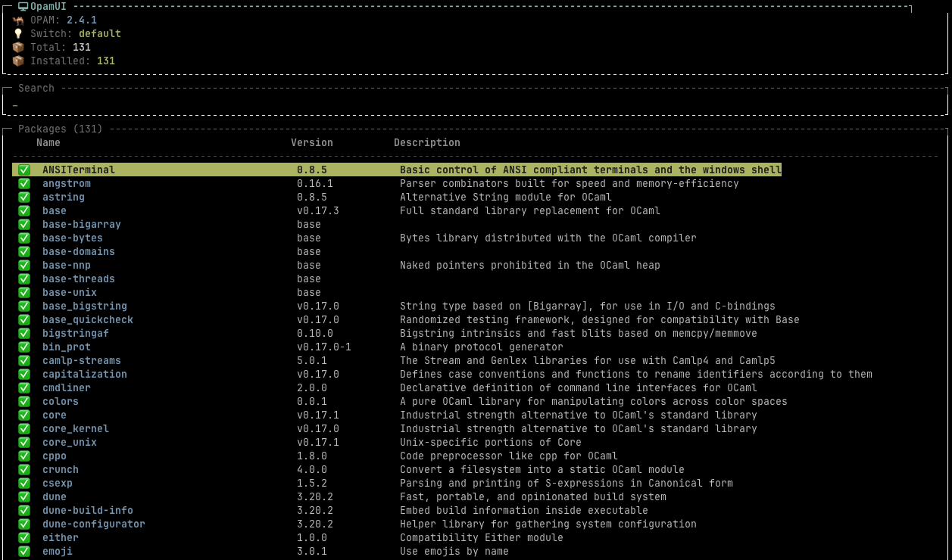This screenshot has width=952, height=560.
Task: Toggle the installed checkmark for angstrom
Action: click(23, 183)
